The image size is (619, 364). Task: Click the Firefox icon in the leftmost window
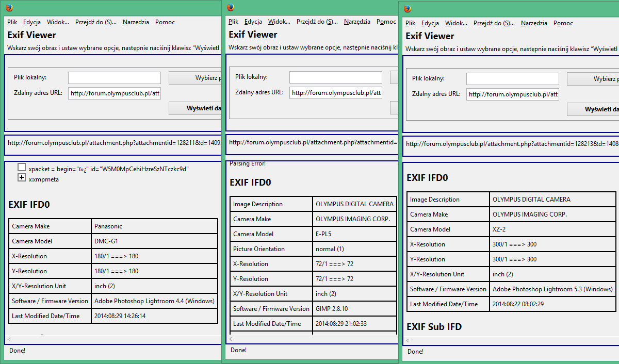click(9, 8)
